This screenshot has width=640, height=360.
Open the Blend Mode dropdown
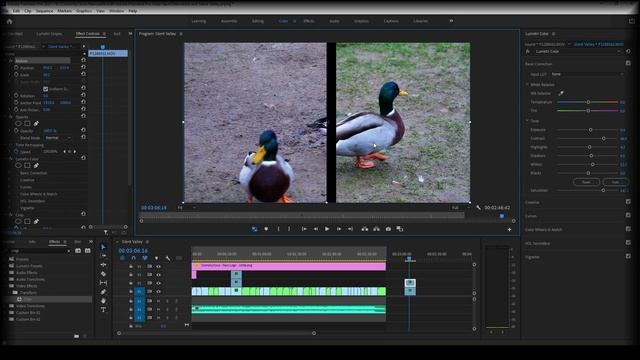pyautogui.click(x=58, y=138)
